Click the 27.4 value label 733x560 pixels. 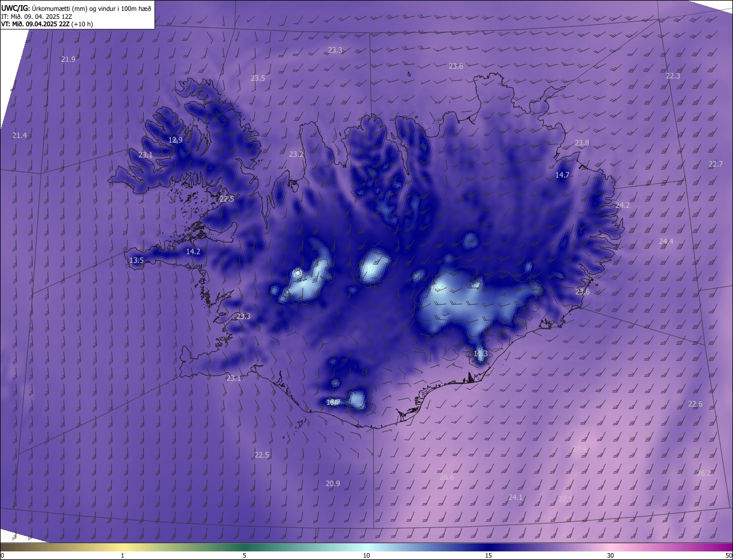[580, 448]
